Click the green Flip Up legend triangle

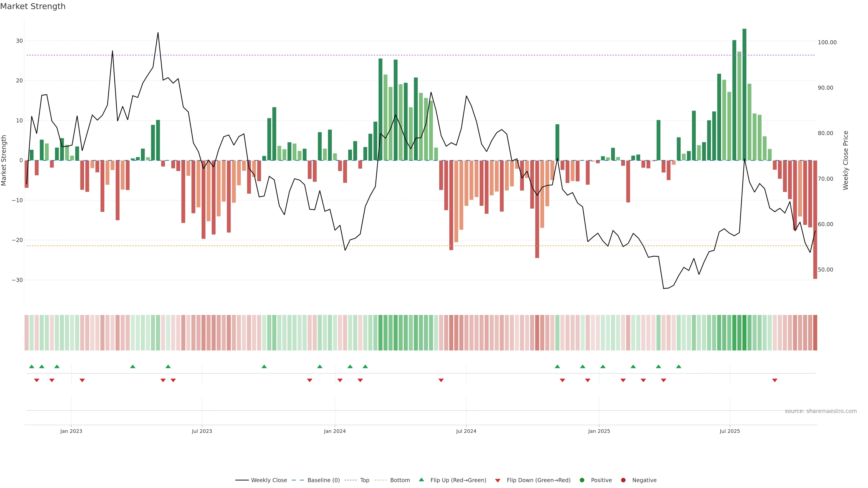pyautogui.click(x=421, y=480)
